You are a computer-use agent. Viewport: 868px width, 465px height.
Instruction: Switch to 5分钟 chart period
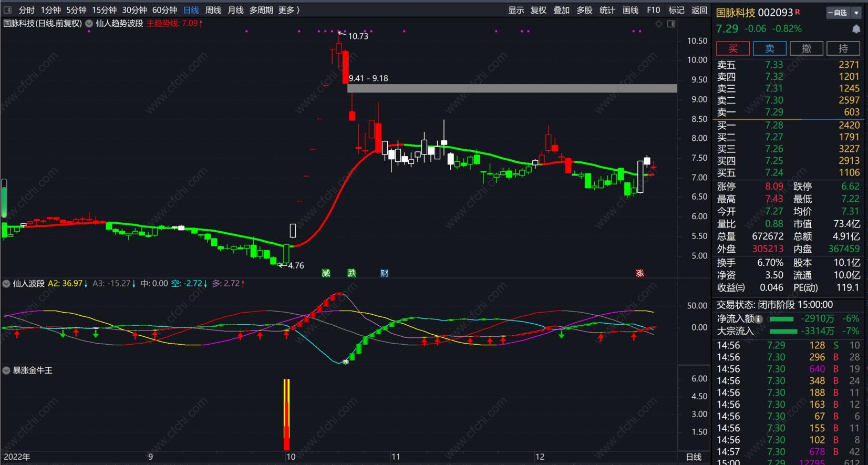click(76, 10)
